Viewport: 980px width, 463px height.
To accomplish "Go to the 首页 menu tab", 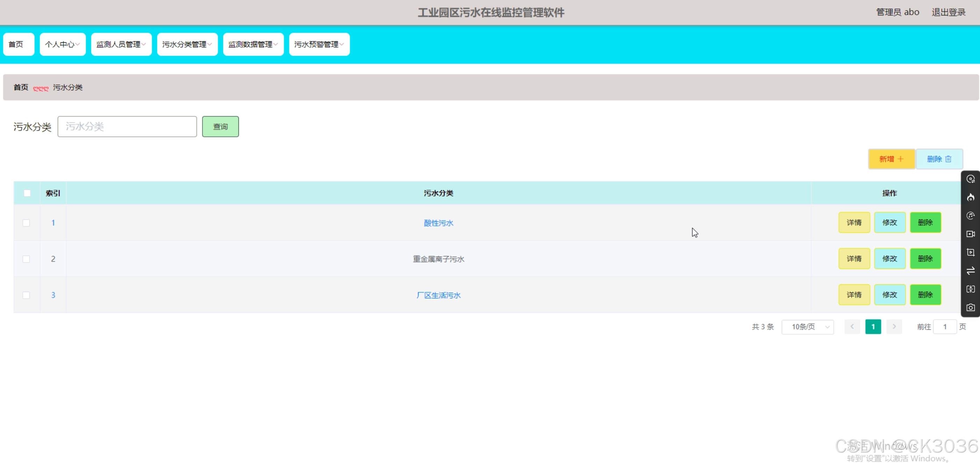I will pos(18,44).
